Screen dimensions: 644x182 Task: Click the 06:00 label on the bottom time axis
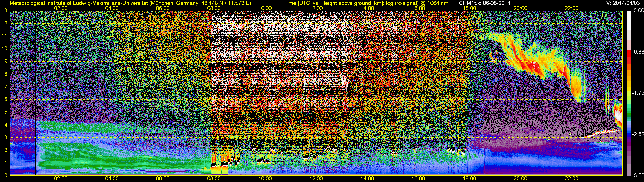click(163, 179)
